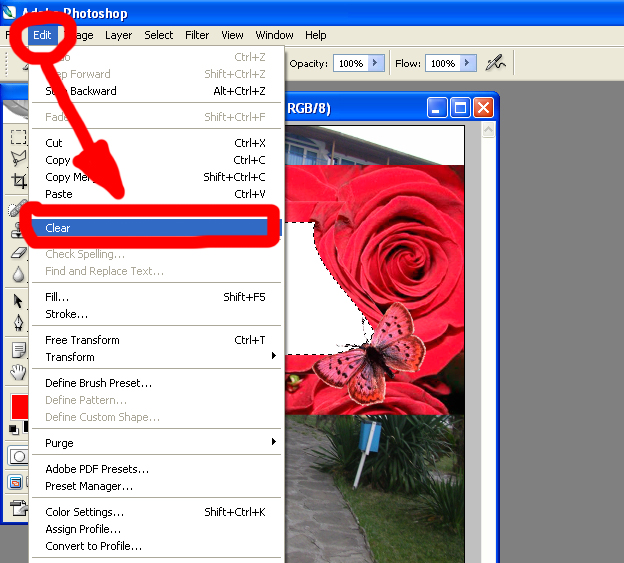Click the Flow 100% field

(443, 63)
